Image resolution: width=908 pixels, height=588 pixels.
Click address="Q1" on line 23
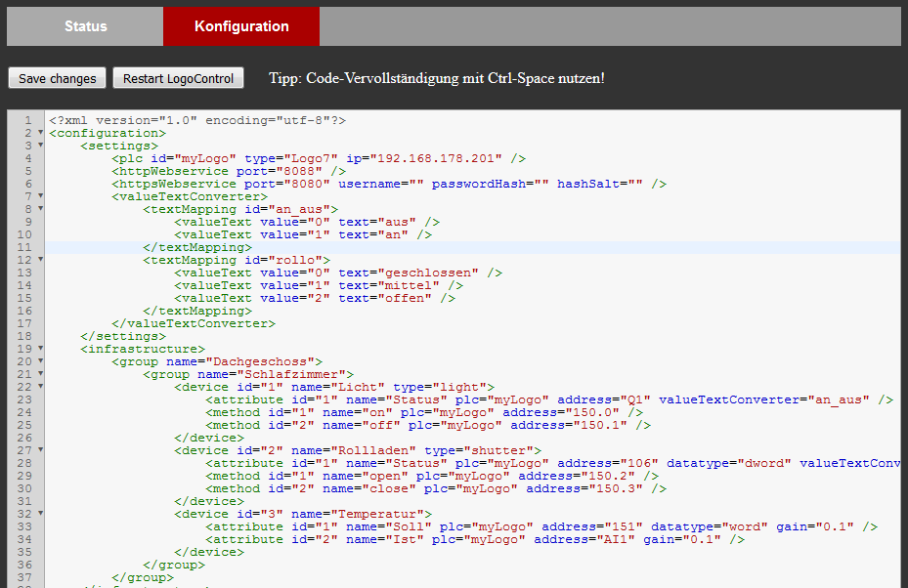604,399
